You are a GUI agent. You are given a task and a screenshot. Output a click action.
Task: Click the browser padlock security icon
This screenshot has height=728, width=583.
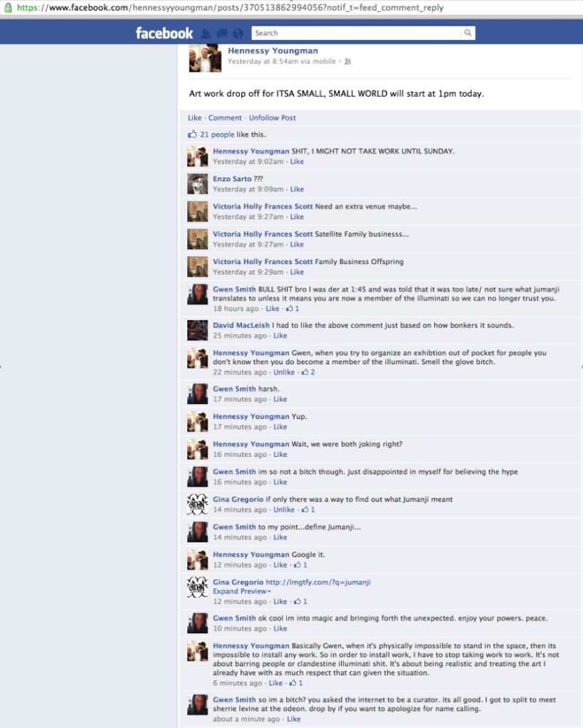8,7
